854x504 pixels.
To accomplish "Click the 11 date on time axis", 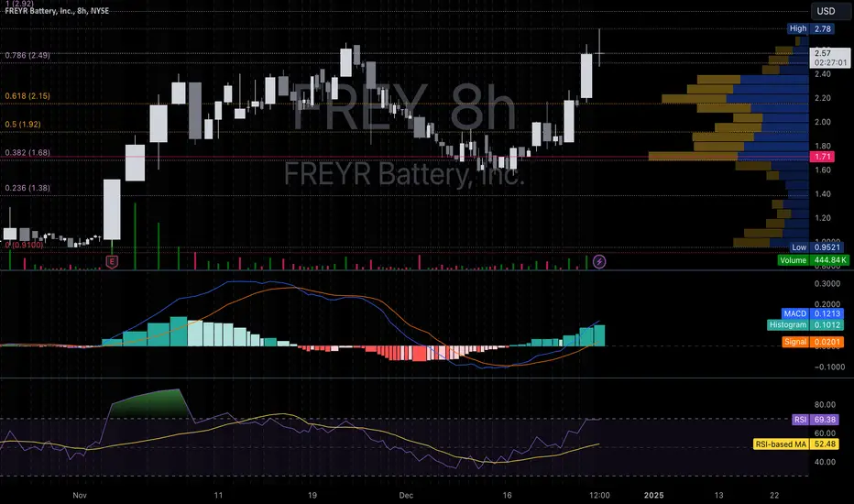I will [218, 495].
